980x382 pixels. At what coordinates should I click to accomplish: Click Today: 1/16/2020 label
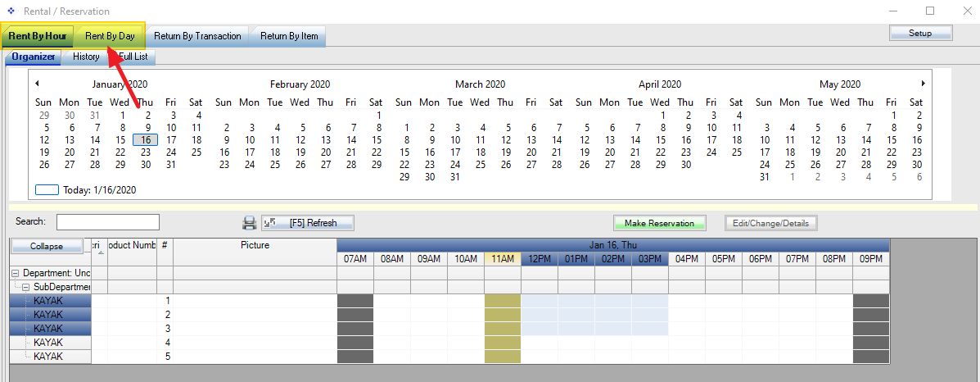tap(99, 189)
